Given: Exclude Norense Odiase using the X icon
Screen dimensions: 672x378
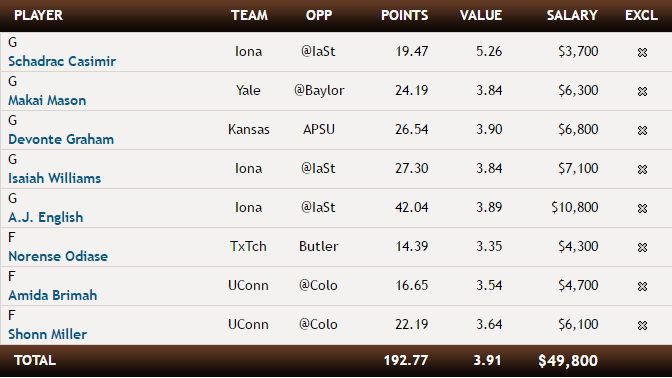Looking at the screenshot, I should (642, 247).
